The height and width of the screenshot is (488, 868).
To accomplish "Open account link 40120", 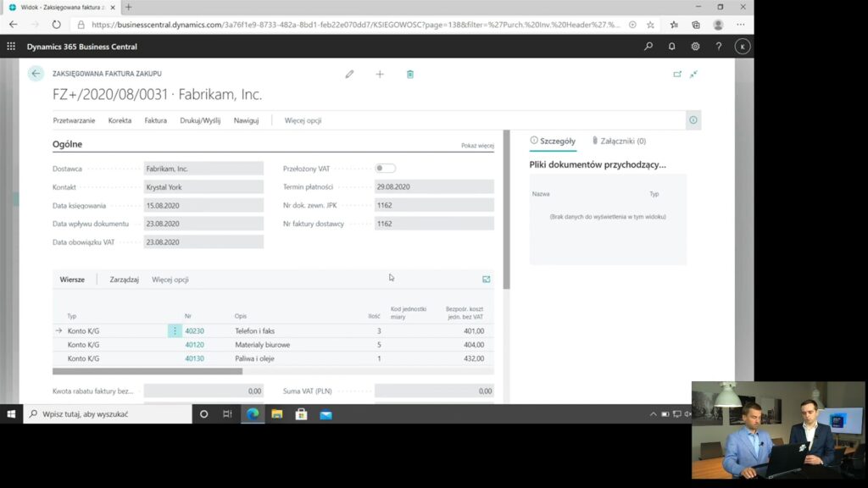I will click(x=194, y=345).
